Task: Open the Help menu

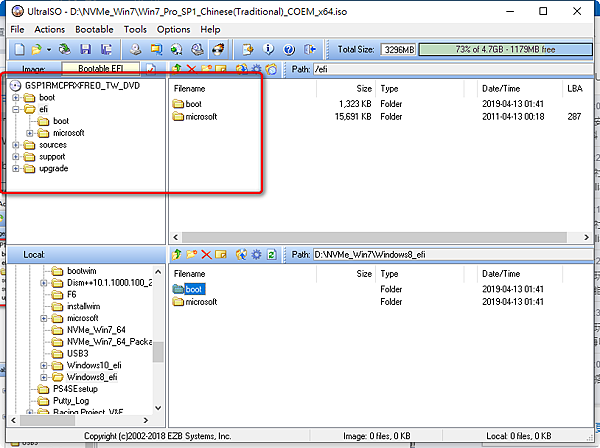Action: [x=210, y=29]
